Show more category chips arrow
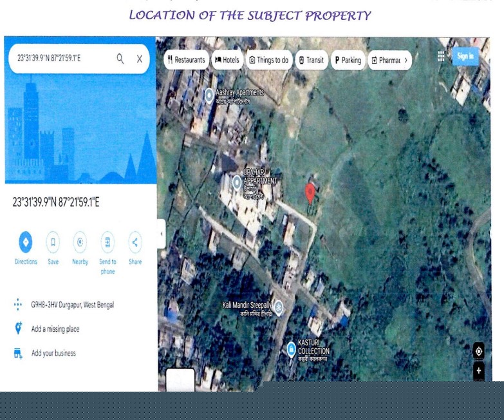The height and width of the screenshot is (420, 504). pos(406,60)
